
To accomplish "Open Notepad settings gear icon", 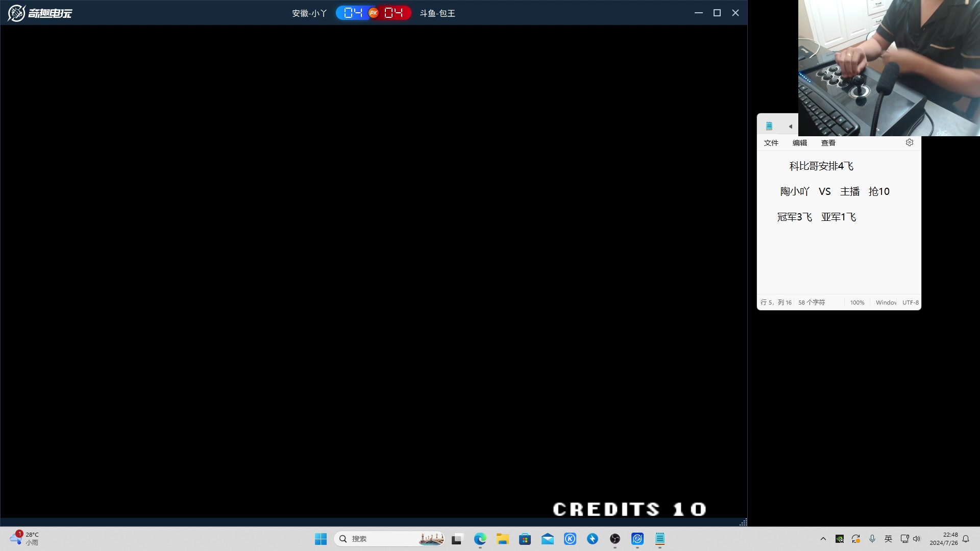I will pyautogui.click(x=910, y=143).
